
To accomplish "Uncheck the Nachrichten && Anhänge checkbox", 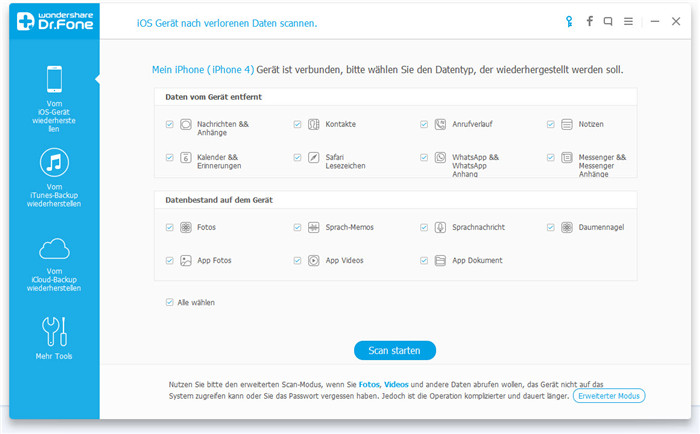I will click(x=170, y=124).
